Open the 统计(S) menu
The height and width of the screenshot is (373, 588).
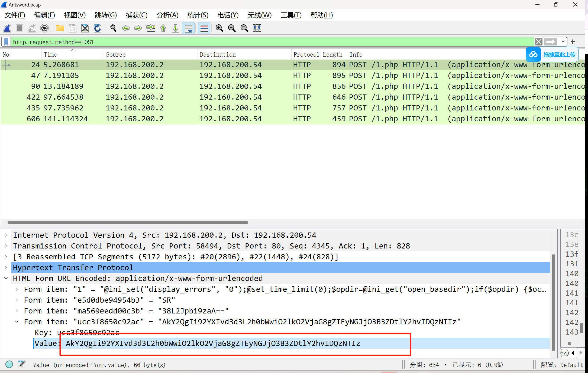(198, 15)
